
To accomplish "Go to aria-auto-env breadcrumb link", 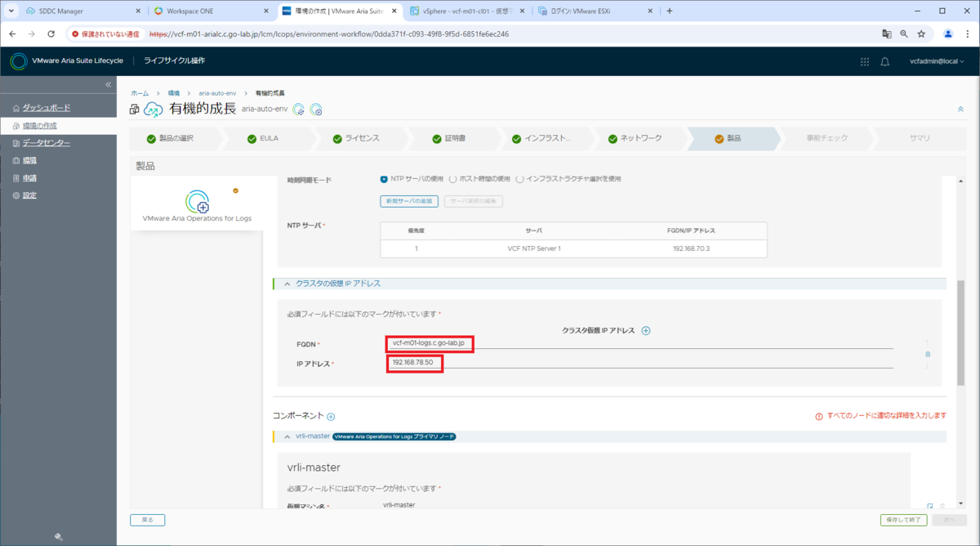I will pos(217,94).
